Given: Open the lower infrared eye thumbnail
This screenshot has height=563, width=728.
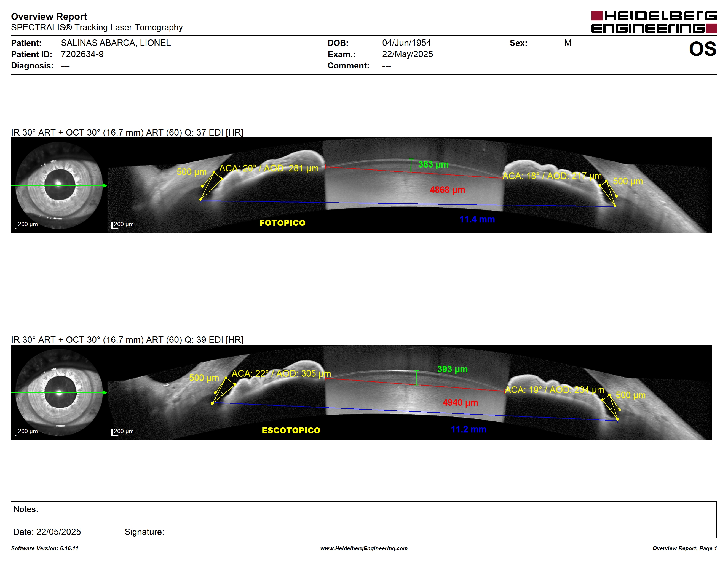Looking at the screenshot, I should coord(59,392).
